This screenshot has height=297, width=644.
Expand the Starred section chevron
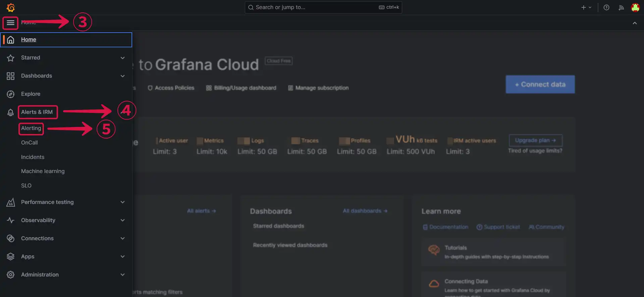(x=123, y=58)
